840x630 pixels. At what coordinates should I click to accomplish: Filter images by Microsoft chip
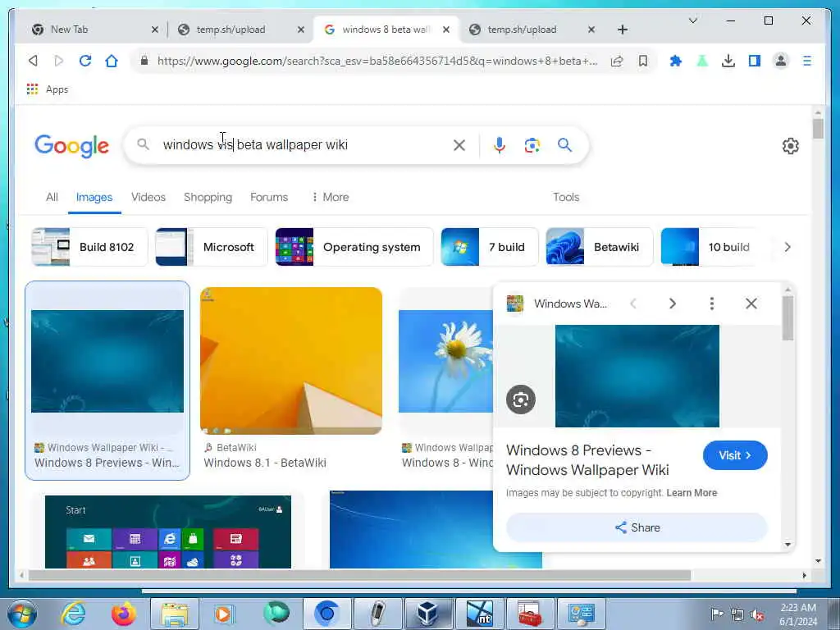coord(211,247)
